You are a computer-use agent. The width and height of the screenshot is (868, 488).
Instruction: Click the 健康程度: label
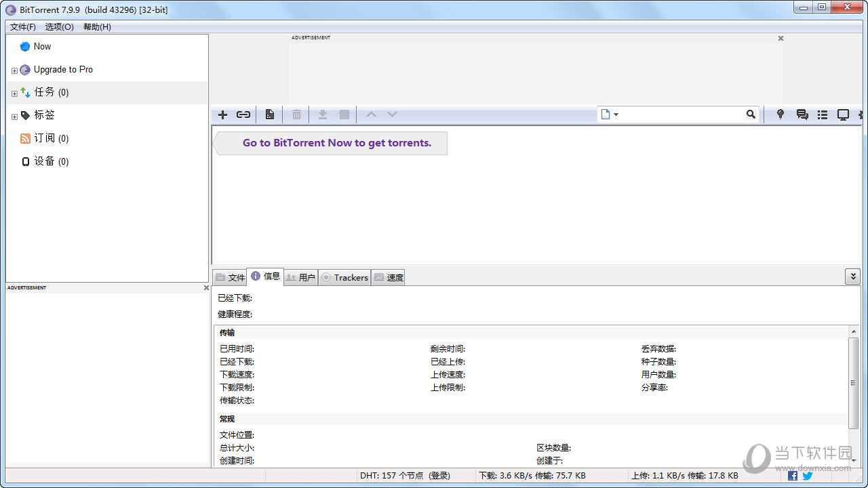pyautogui.click(x=235, y=314)
